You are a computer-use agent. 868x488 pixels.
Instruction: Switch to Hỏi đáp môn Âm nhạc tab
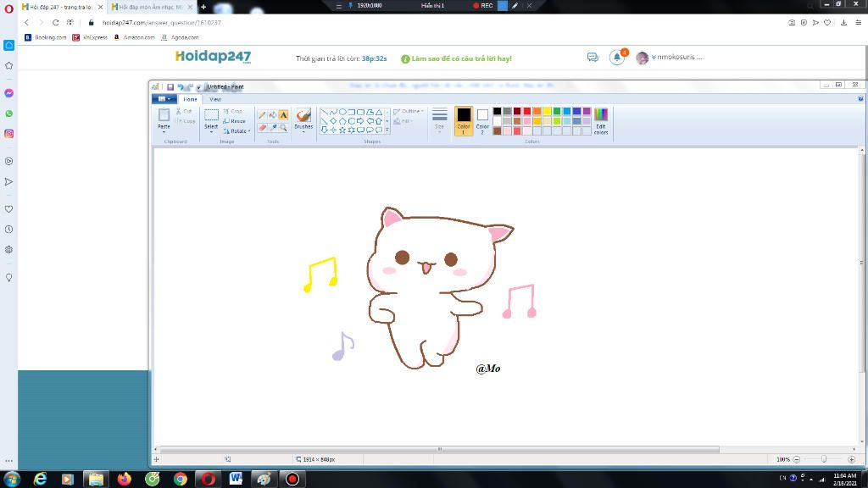[151, 7]
